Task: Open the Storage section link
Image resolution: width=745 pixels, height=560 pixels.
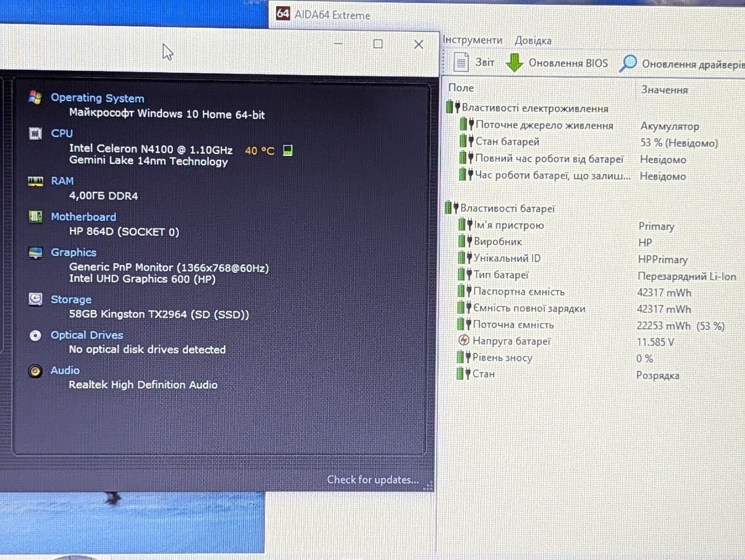Action: coord(71,299)
